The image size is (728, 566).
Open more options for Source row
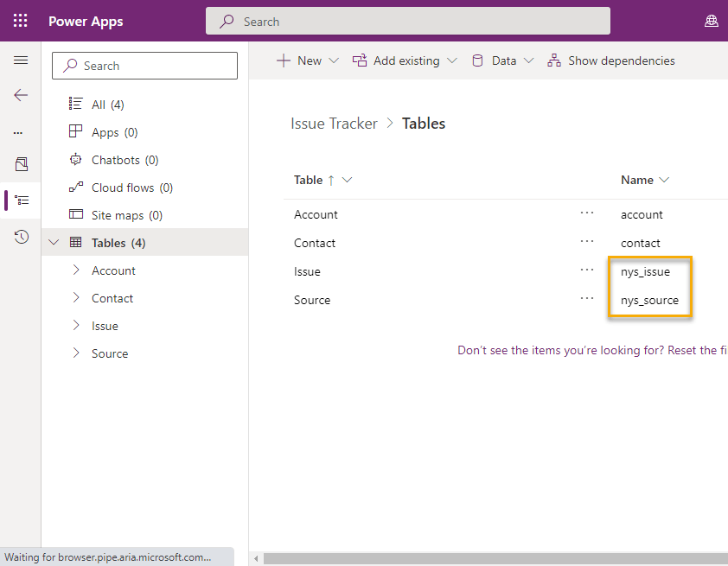[x=587, y=299]
